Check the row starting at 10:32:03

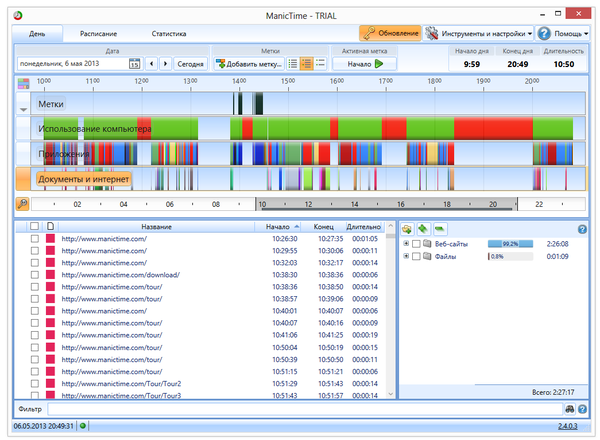click(x=35, y=262)
